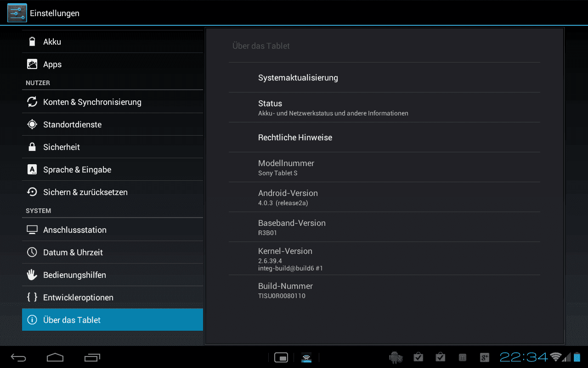This screenshot has height=368, width=588.
Task: Click the Über das Tablet panel heading
Action: point(261,46)
